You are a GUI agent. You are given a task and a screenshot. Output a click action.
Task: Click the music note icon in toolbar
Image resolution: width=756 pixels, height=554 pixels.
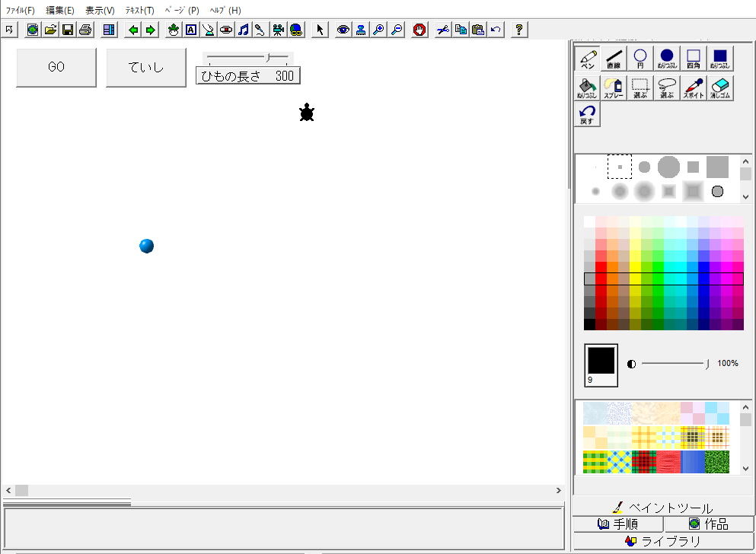tap(243, 30)
